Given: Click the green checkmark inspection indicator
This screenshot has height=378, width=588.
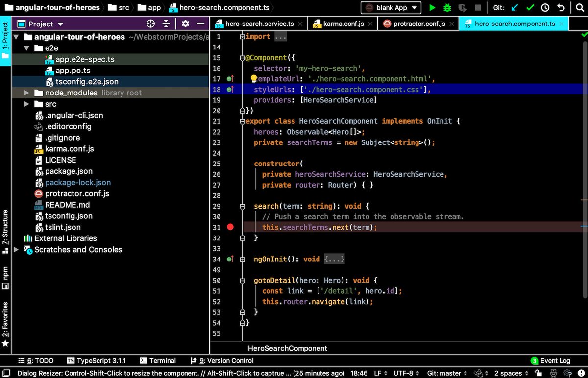Looking at the screenshot, I should [584, 35].
